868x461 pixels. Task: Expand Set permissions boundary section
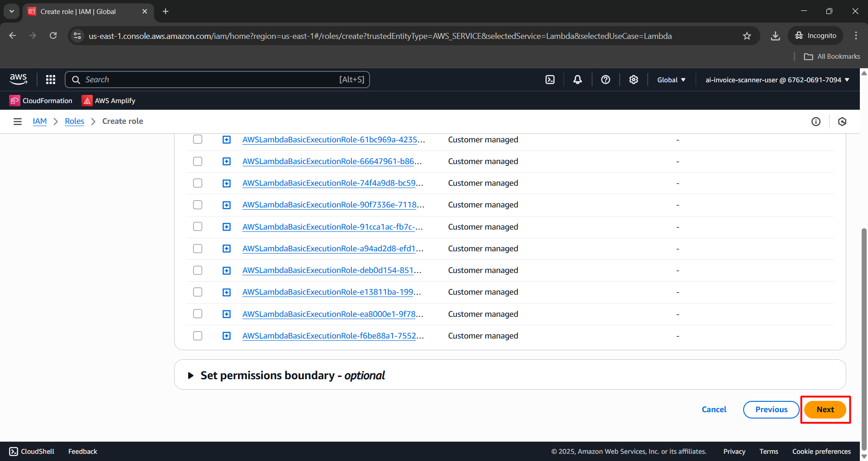pyautogui.click(x=191, y=376)
